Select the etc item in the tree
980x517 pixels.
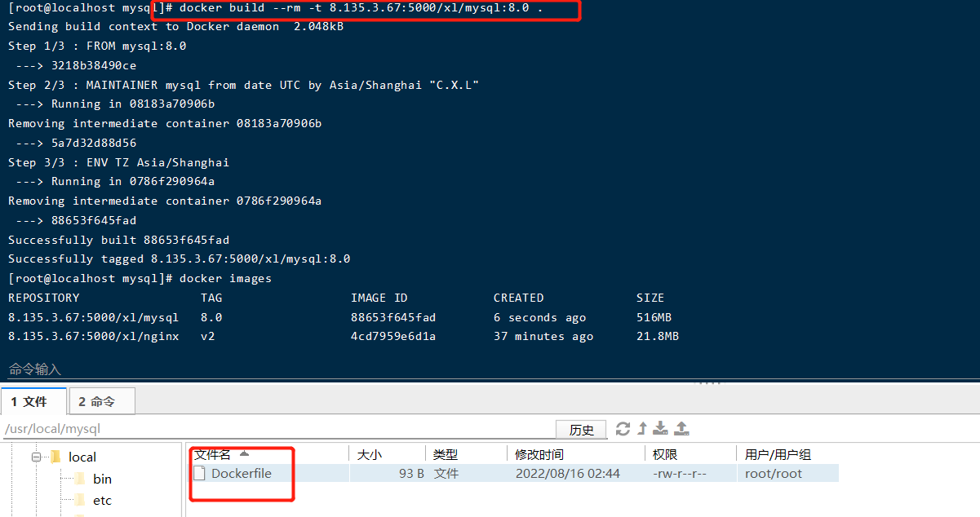pos(103,500)
